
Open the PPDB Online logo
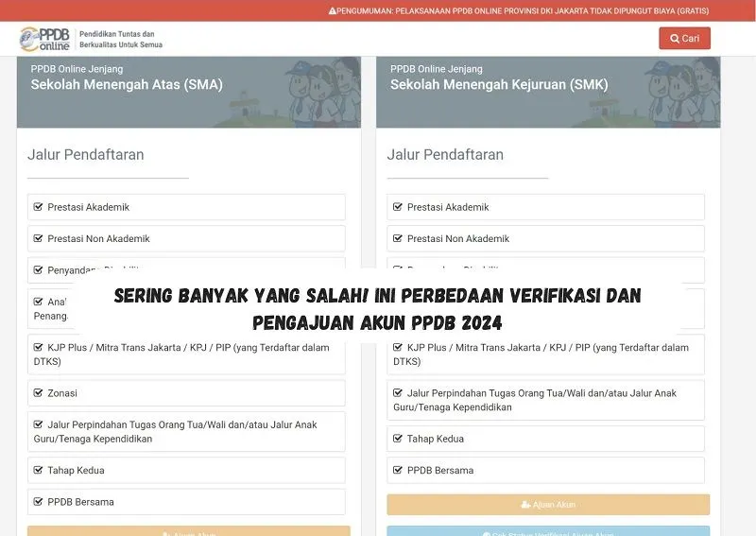click(x=44, y=39)
